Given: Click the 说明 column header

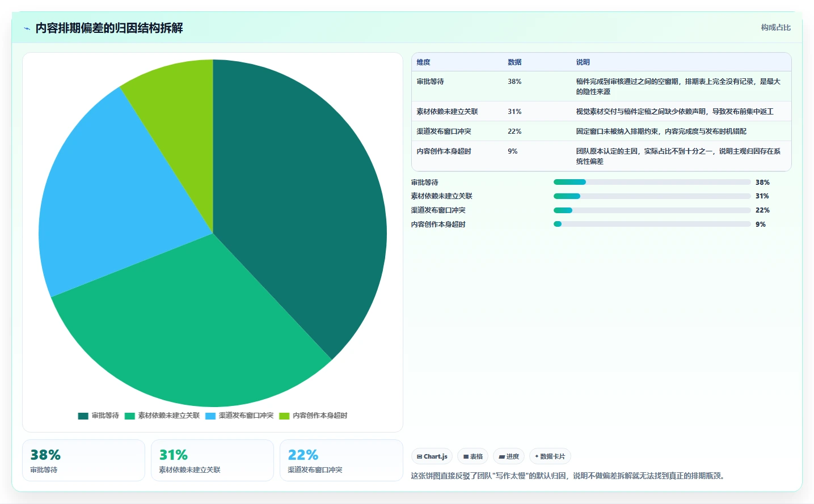Looking at the screenshot, I should (583, 62).
